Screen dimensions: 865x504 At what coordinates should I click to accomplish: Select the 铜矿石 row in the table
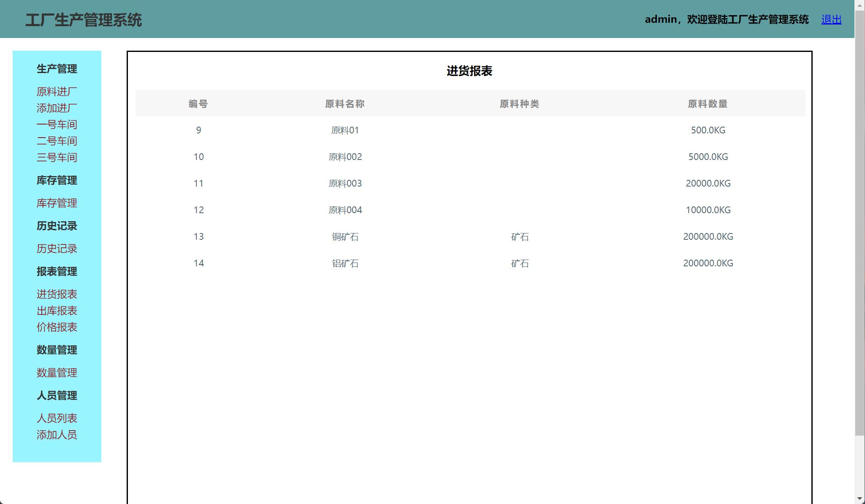pyautogui.click(x=345, y=236)
